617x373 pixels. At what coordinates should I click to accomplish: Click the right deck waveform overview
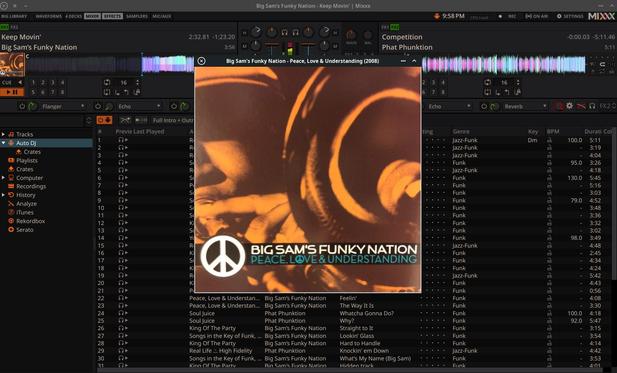point(503,64)
